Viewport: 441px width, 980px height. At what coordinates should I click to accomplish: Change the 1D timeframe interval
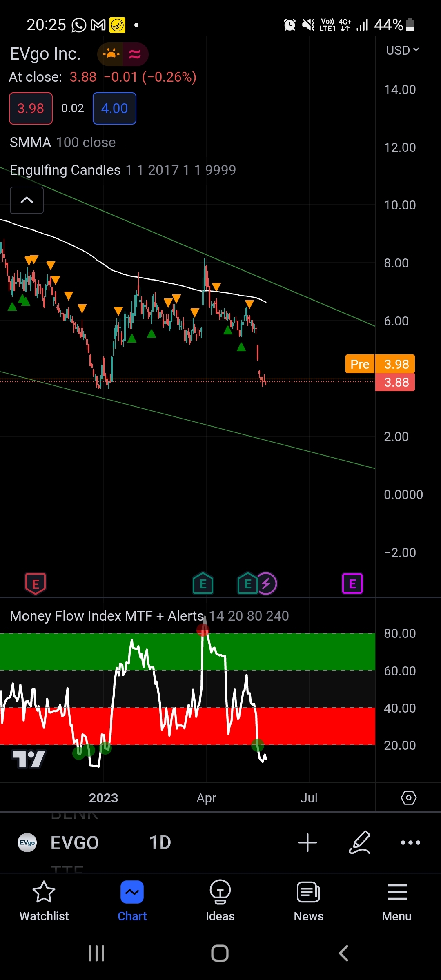click(160, 843)
